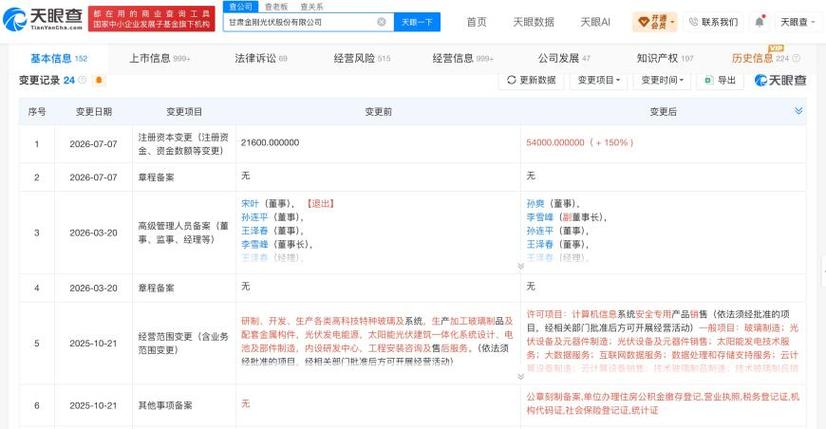Click the 2026-03-20 date in row 4
Screen dimensions: 826x429
point(93,288)
